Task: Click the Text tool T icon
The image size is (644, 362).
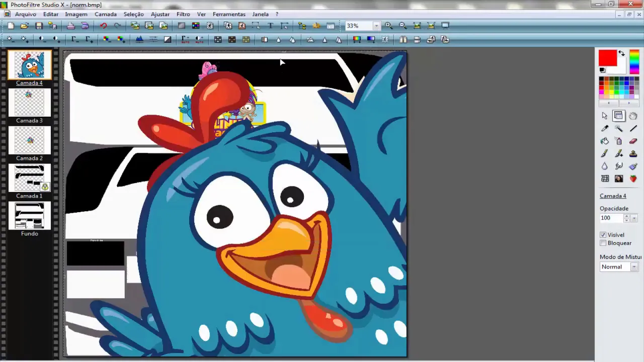Action: pos(270,26)
